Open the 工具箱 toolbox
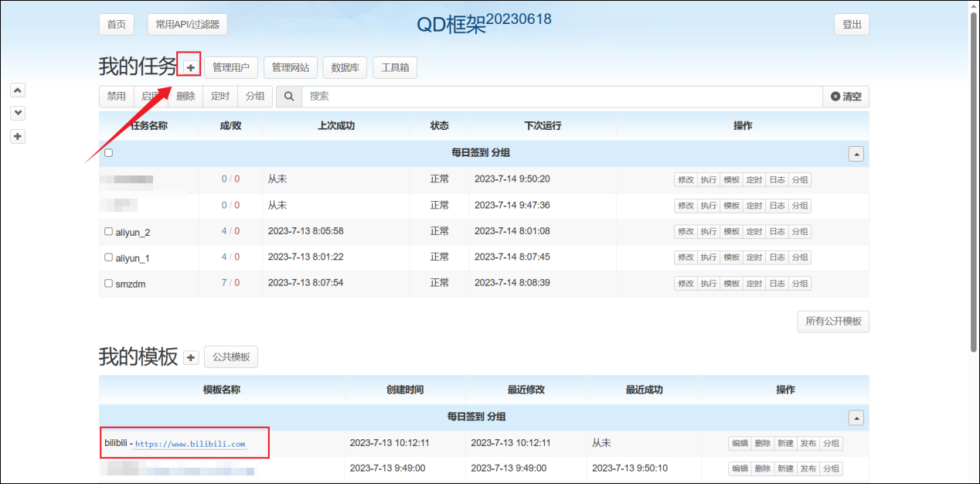This screenshot has width=980, height=484. point(395,68)
